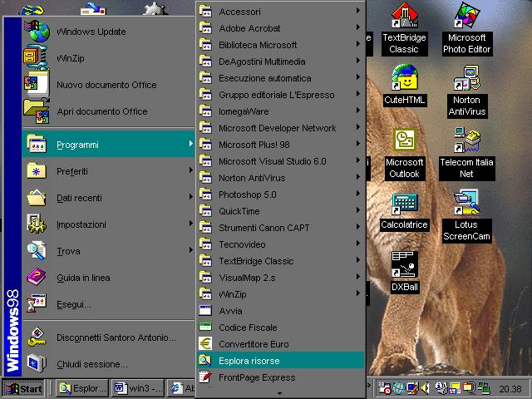
Task: Select Gruppo editoriale L'Espresso group
Action: [280, 95]
